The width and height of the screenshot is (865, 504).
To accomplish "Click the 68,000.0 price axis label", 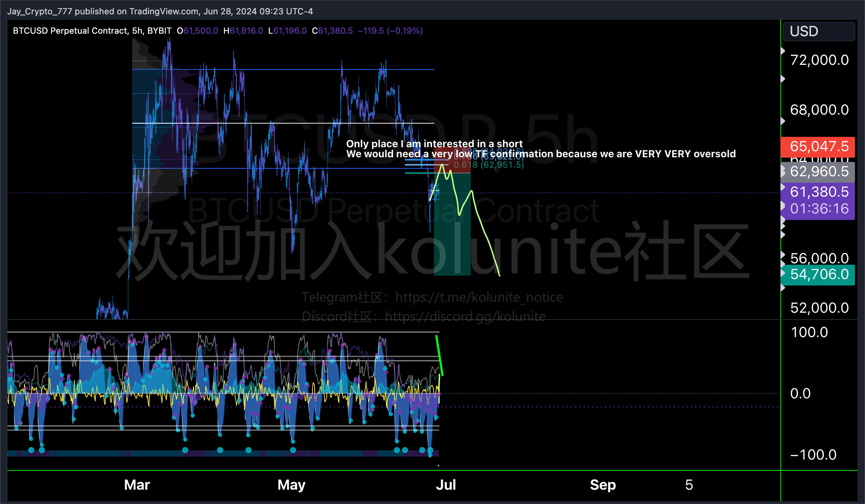I will click(819, 110).
